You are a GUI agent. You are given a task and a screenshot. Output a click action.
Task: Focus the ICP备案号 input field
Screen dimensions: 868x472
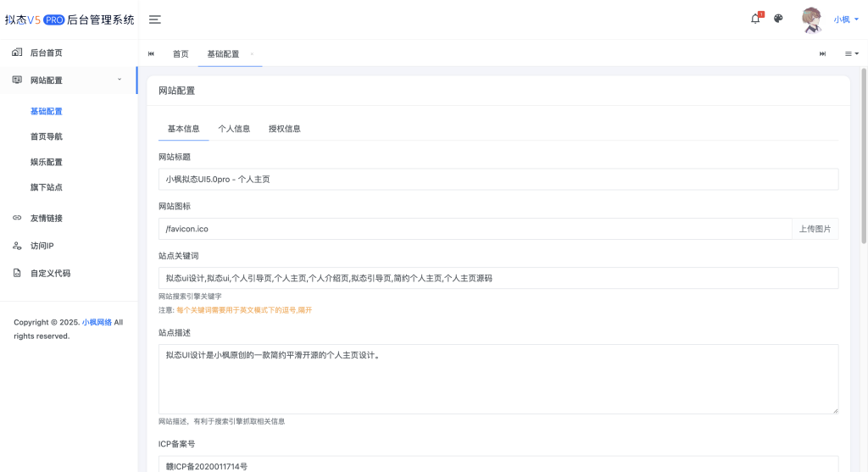[x=498, y=464]
